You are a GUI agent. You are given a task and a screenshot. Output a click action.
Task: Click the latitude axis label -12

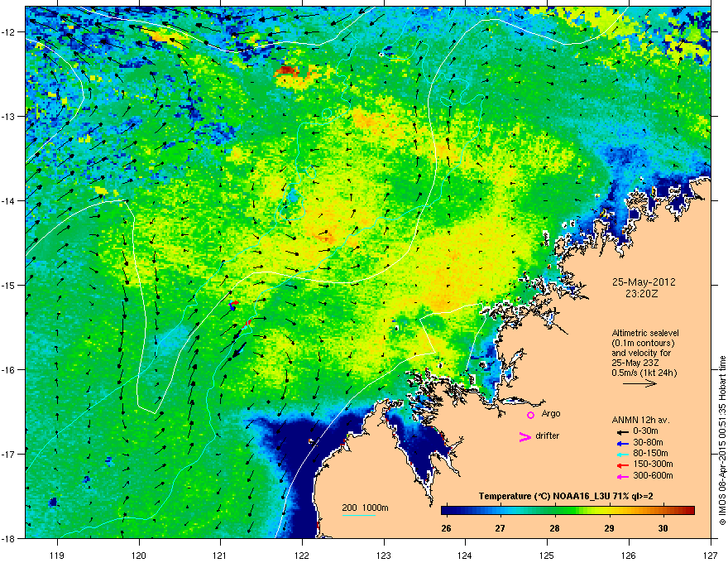pyautogui.click(x=9, y=32)
